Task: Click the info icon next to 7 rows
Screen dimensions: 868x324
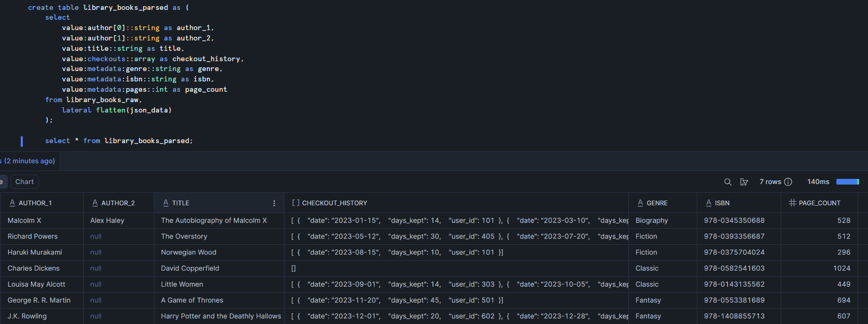Action: [788, 182]
